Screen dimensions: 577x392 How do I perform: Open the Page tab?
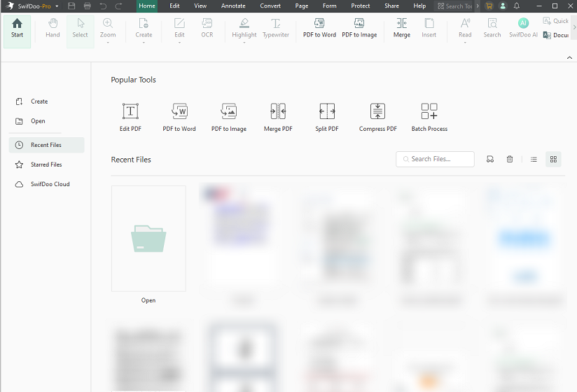pyautogui.click(x=301, y=6)
